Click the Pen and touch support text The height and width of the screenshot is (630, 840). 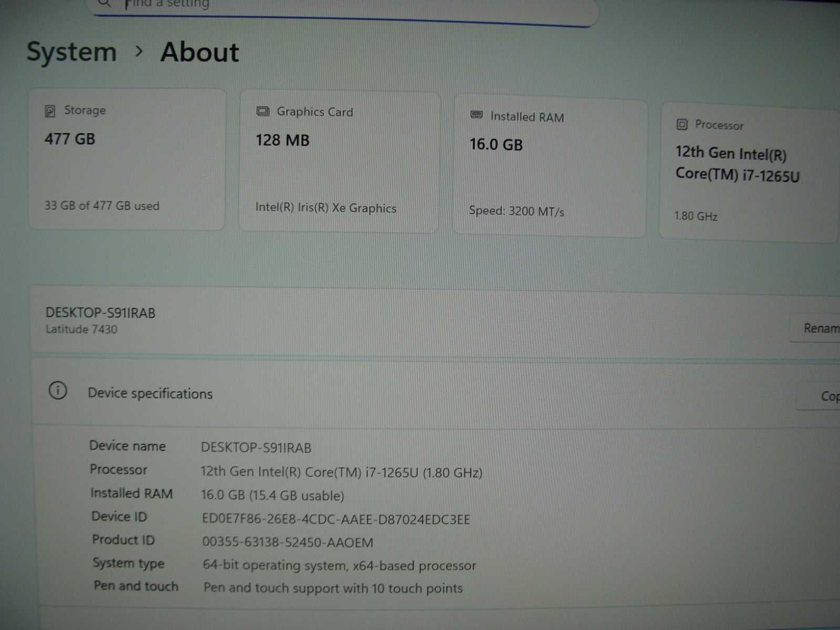333,588
